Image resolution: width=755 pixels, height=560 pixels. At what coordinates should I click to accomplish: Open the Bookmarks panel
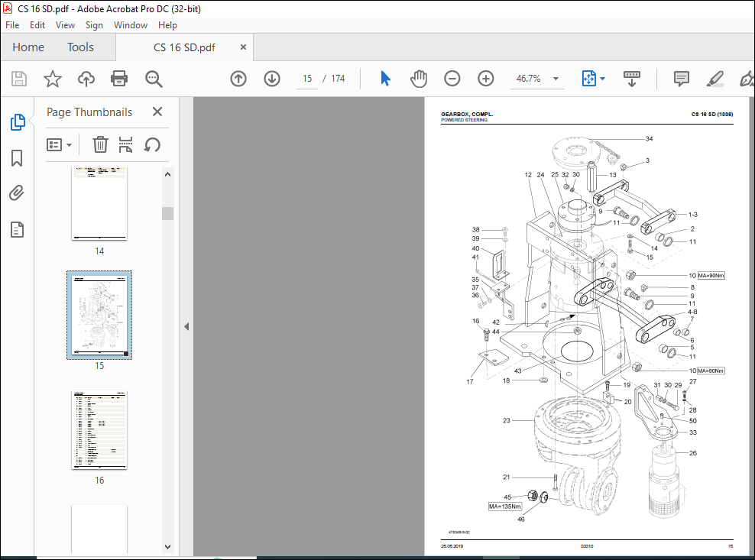pos(17,158)
